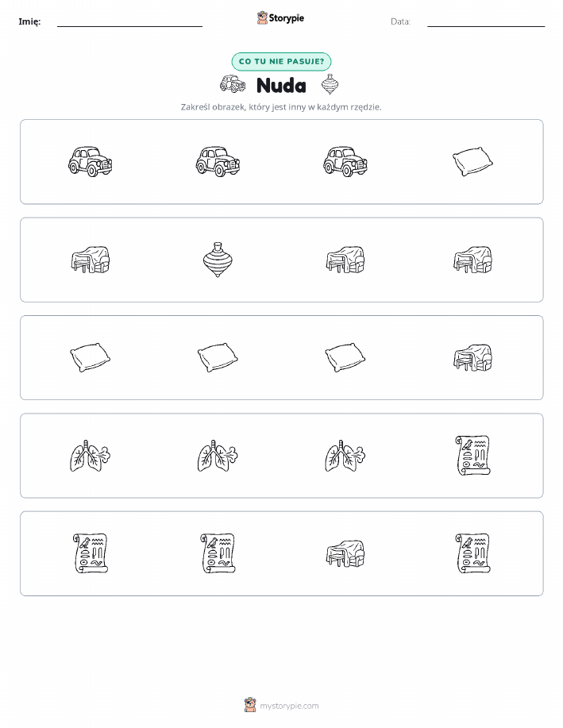The width and height of the screenshot is (563, 728).
Task: Click the middle pillow in the third row
Action: (x=218, y=357)
